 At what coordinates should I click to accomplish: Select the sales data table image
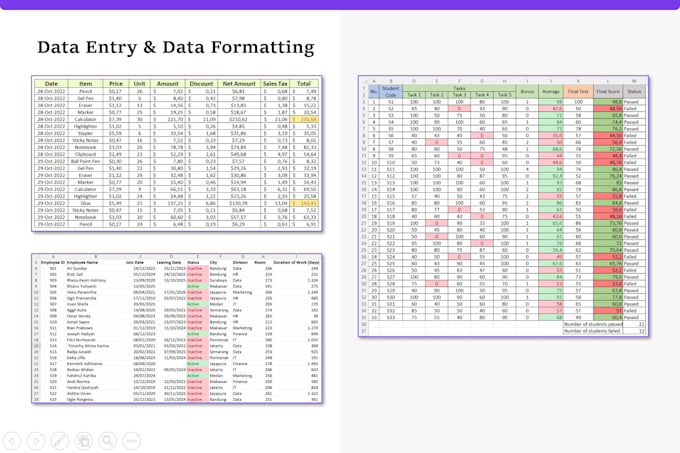tap(177, 153)
